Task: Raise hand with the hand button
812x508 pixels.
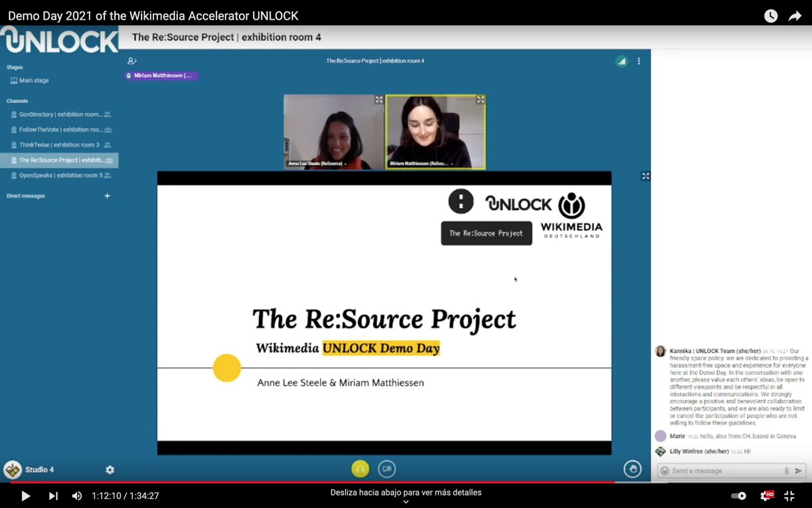Action: [633, 469]
